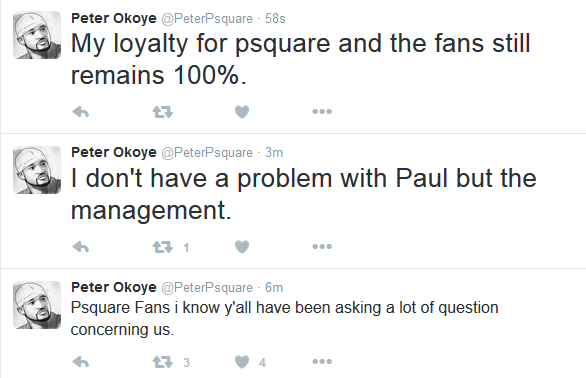This screenshot has height=378, width=586.
Task: Open the 6m timestamp link
Action: tap(274, 288)
